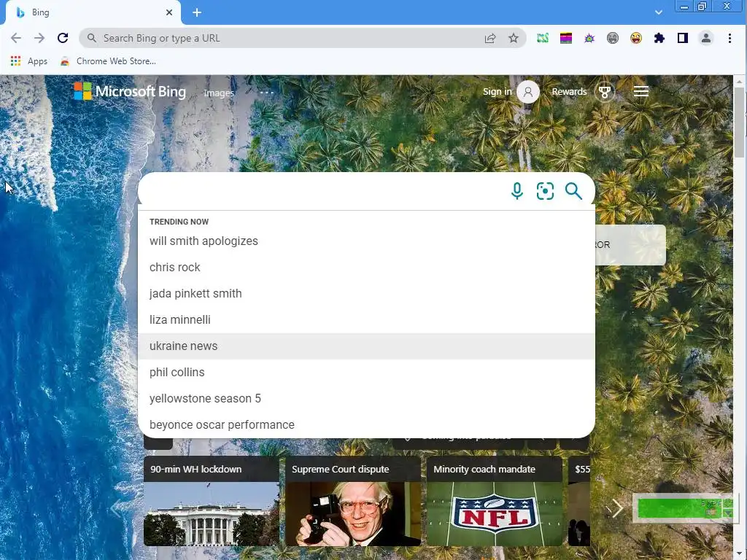Screen dimensions: 747x560
Task: Click the Sign in link
Action: tap(497, 91)
